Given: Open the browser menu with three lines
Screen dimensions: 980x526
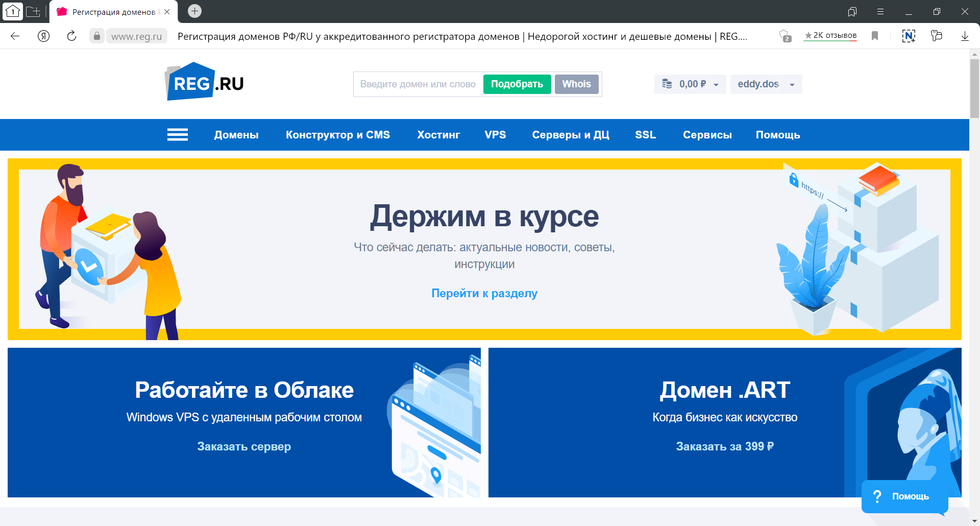Looking at the screenshot, I should [x=880, y=11].
